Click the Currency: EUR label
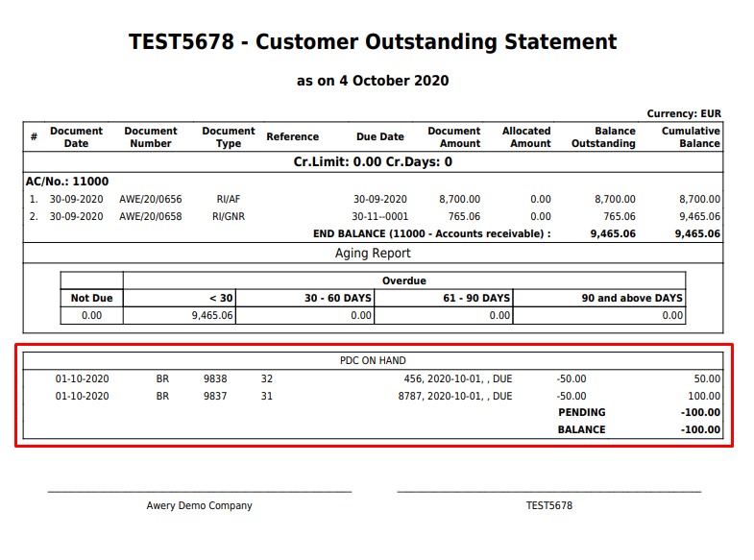Image resolution: width=754 pixels, height=560 pixels. coord(684,113)
